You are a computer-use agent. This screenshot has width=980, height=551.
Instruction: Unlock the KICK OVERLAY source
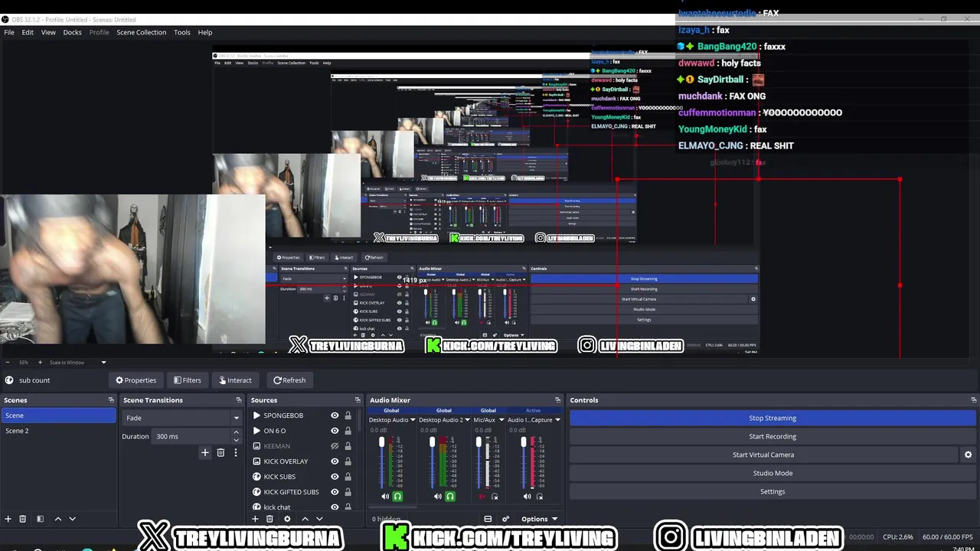tap(348, 461)
